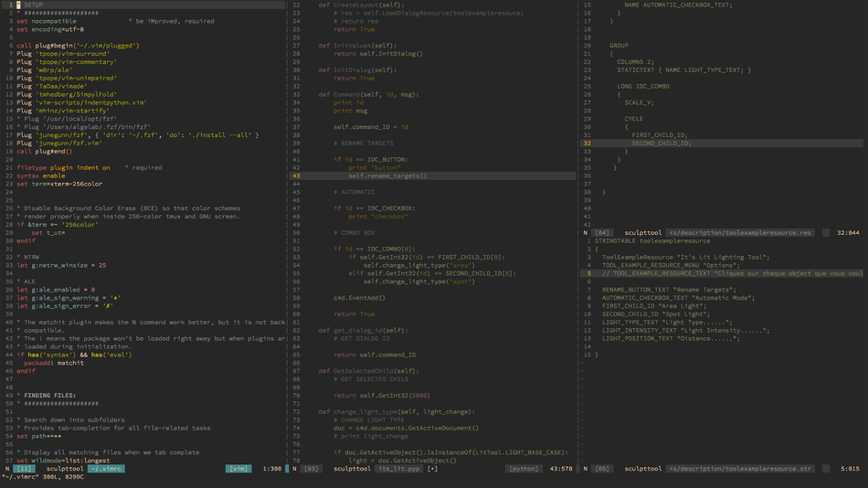Click the 'let g:netrw_winsize = 25' line

click(61, 265)
